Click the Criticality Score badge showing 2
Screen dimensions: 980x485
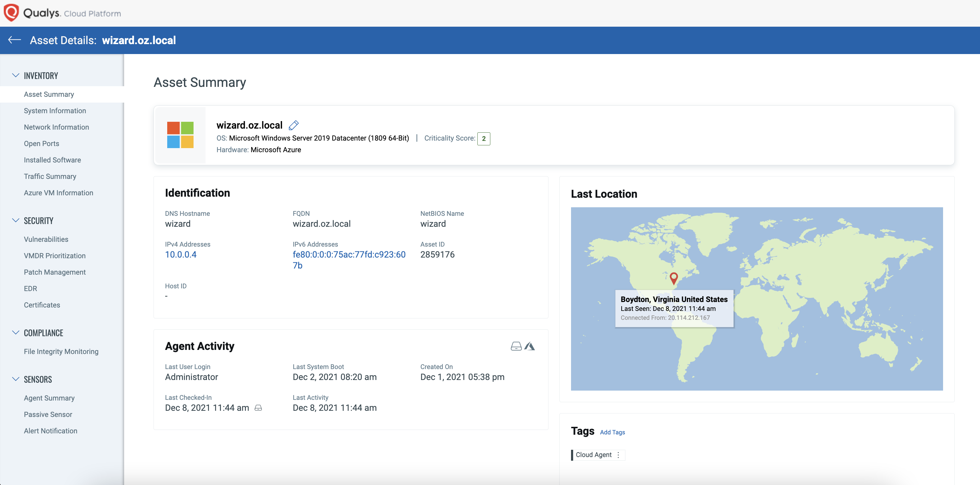[x=484, y=139]
